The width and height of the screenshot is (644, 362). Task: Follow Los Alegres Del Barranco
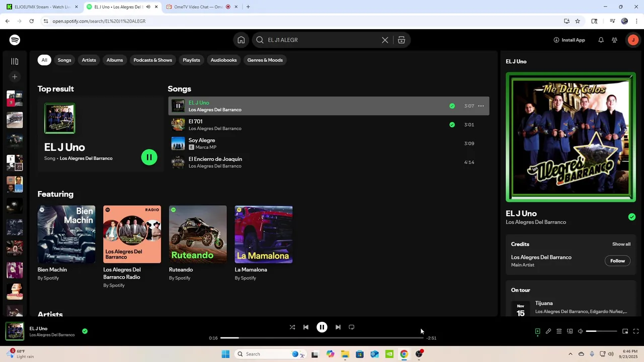(x=617, y=261)
